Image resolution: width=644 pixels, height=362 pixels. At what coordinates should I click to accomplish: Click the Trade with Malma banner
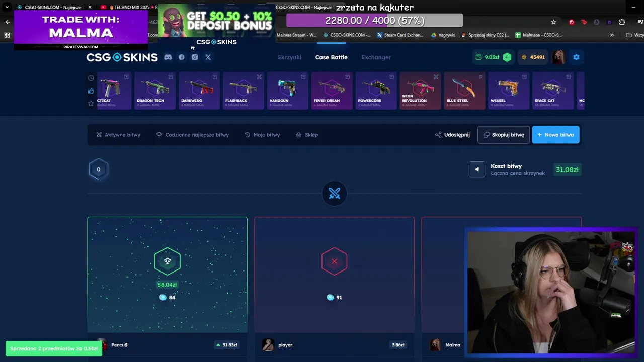(81, 30)
